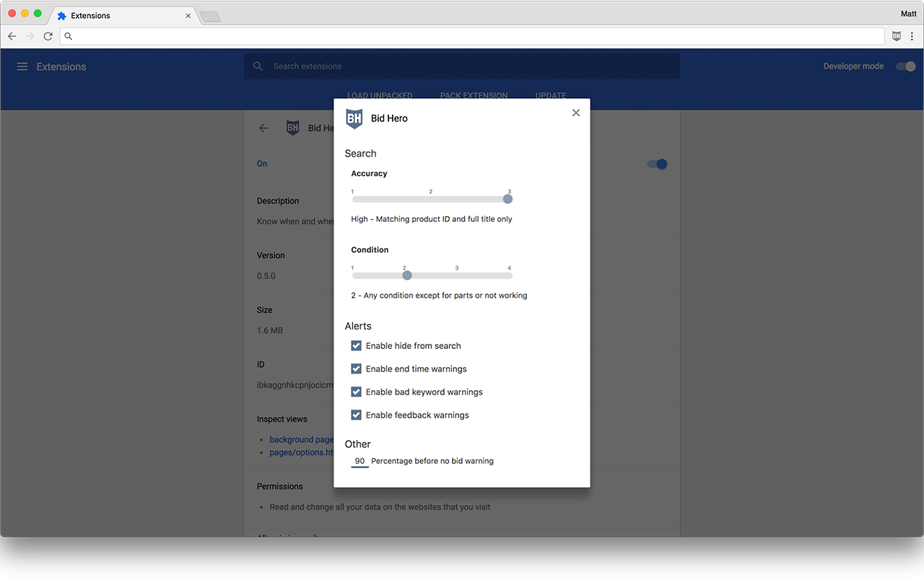This screenshot has height=578, width=924.
Task: Toggle Developer mode switch
Action: point(906,66)
